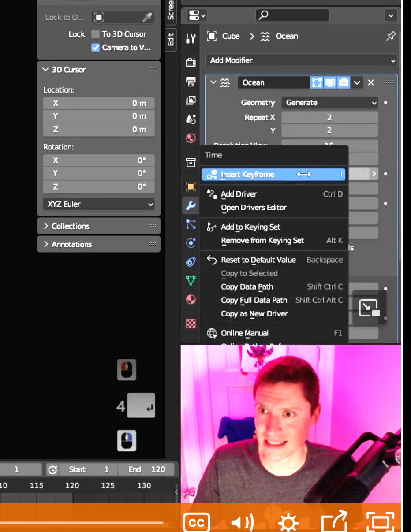Select Copy Full Data Path entry
This screenshot has height=532, width=411.
pyautogui.click(x=273, y=300)
